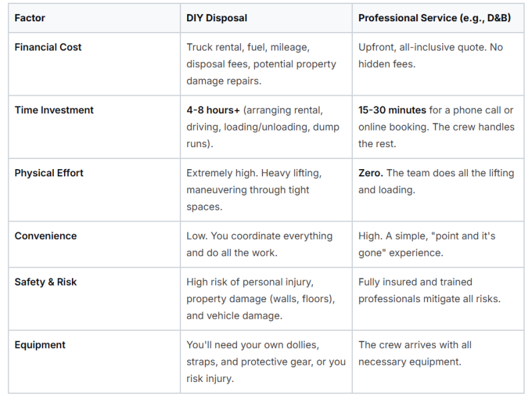This screenshot has height=396, width=532.
Task: Click the Convenience row label
Action: click(x=45, y=236)
